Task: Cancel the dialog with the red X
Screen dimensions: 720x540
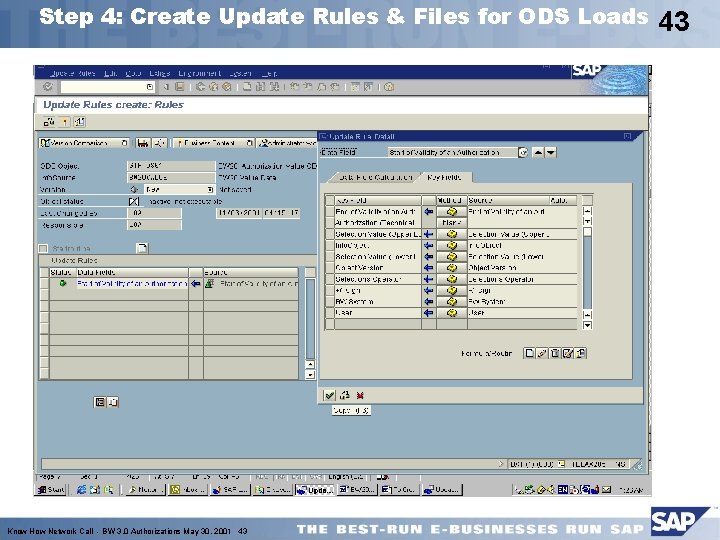Action: [360, 395]
